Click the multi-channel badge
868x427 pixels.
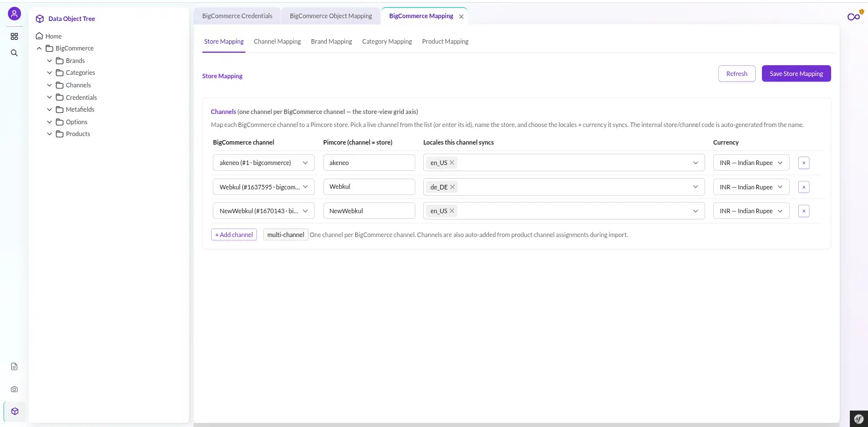pos(286,235)
